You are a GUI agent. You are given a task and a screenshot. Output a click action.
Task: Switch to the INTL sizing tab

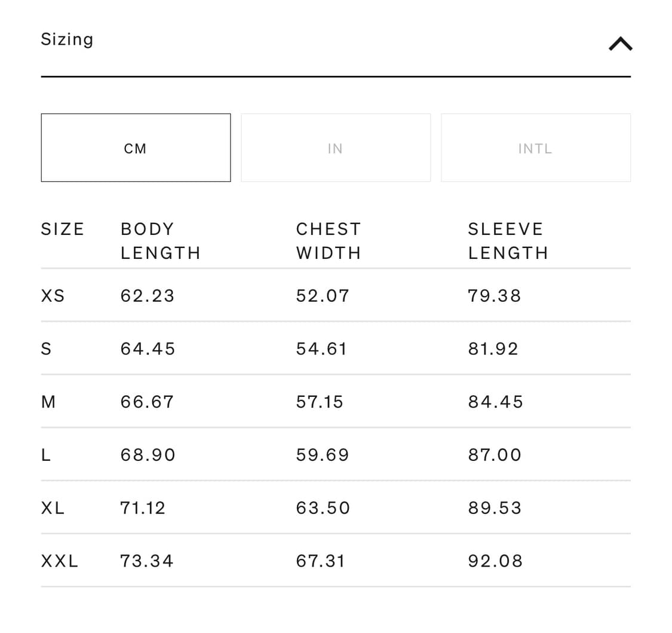coord(535,148)
